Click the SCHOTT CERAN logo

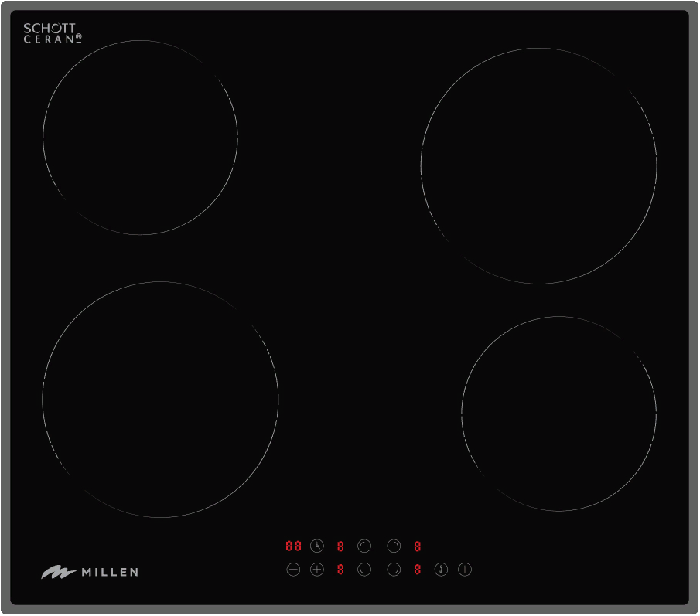point(53,32)
